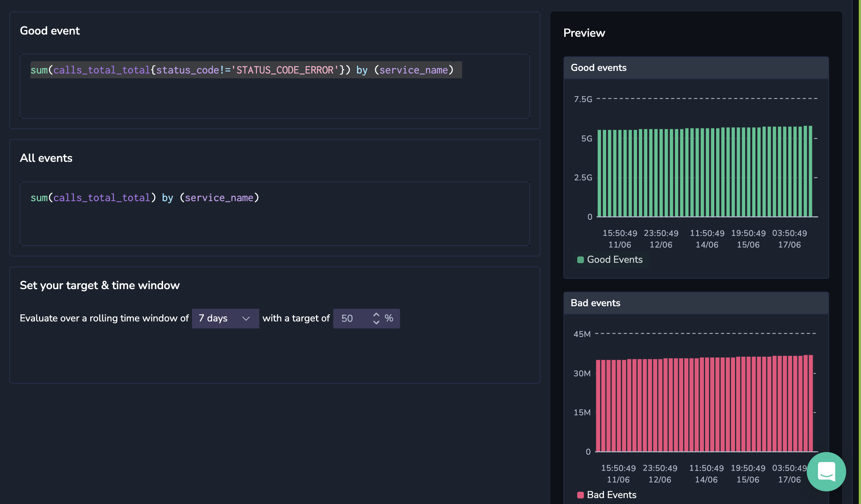Toggle the Good Events legend item
The height and width of the screenshot is (504, 861).
coord(610,260)
